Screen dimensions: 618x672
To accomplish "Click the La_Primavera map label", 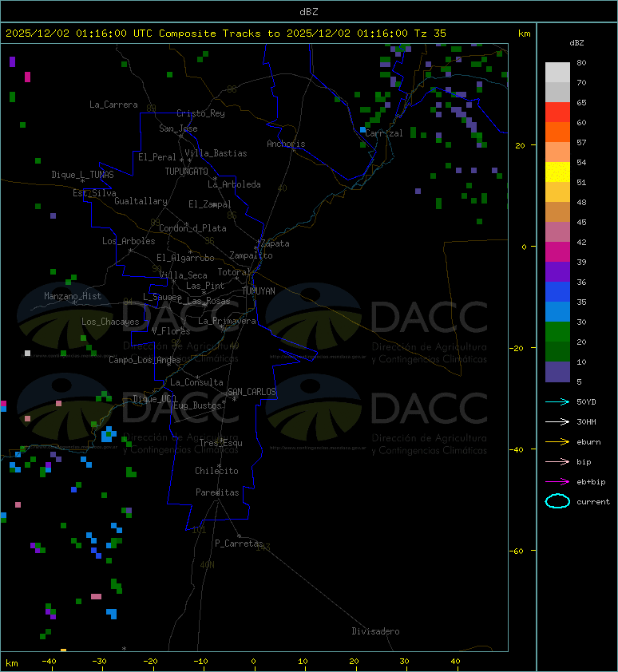I will [227, 321].
